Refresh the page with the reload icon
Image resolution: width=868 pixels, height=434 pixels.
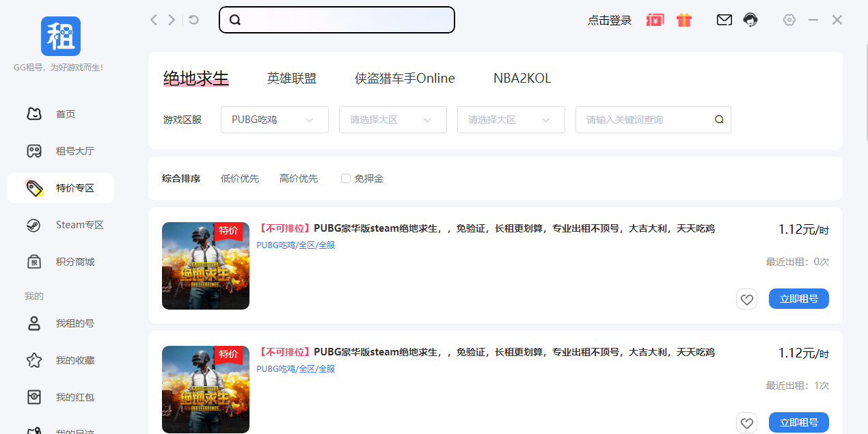point(194,20)
